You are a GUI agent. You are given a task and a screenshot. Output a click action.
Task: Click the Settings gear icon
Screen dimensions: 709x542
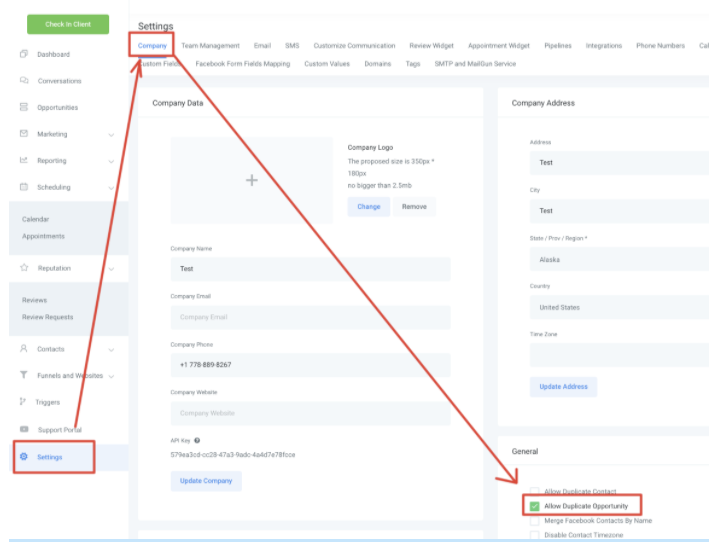(24, 457)
